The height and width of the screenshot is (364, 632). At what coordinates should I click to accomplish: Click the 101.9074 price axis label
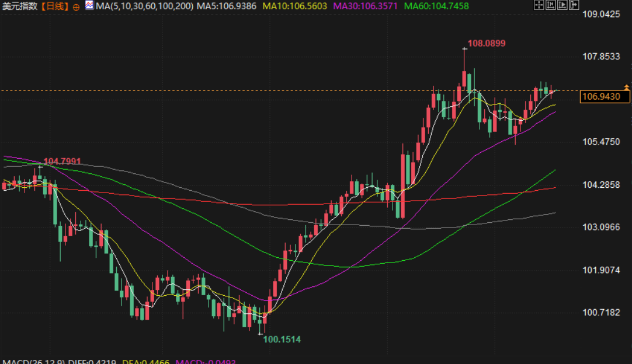pyautogui.click(x=601, y=270)
